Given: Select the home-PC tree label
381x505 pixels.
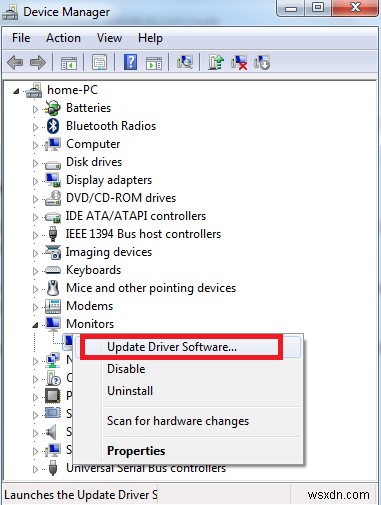Looking at the screenshot, I should pyautogui.click(x=72, y=90).
